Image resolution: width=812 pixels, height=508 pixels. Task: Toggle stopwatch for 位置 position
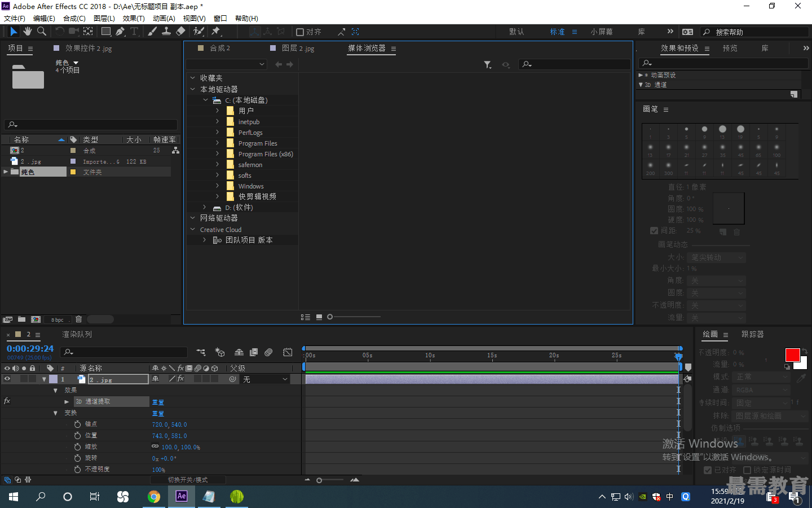[78, 435]
